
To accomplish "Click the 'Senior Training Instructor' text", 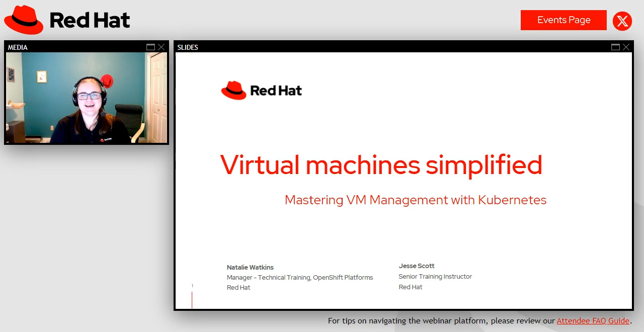I will tap(435, 276).
